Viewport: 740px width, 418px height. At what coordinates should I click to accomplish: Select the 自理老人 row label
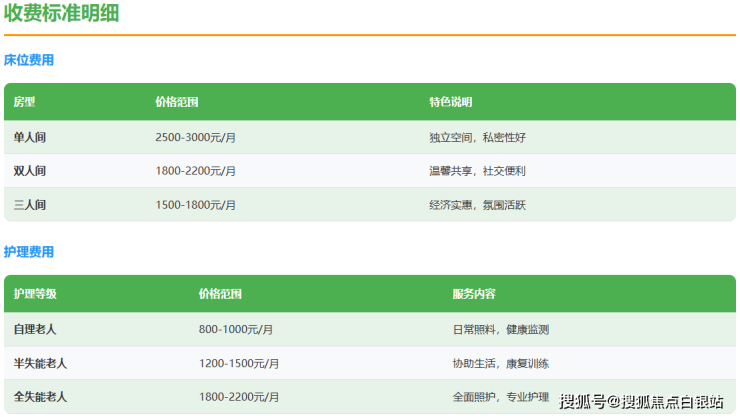click(35, 329)
